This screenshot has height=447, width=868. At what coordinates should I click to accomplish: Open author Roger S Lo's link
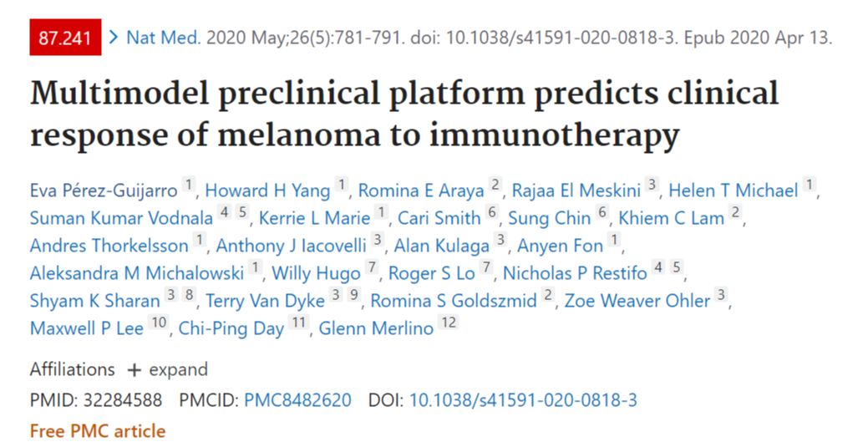(431, 273)
